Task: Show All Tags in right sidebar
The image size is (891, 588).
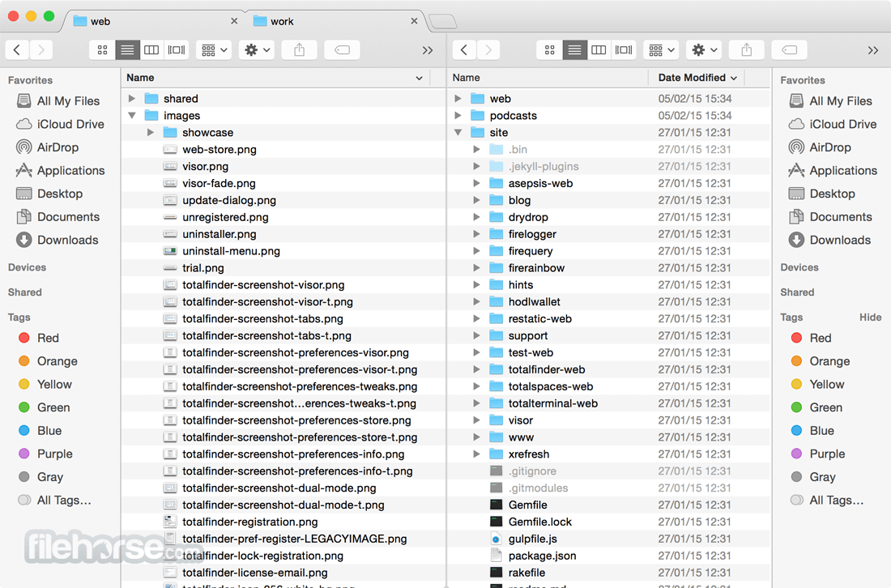Action: tap(827, 500)
